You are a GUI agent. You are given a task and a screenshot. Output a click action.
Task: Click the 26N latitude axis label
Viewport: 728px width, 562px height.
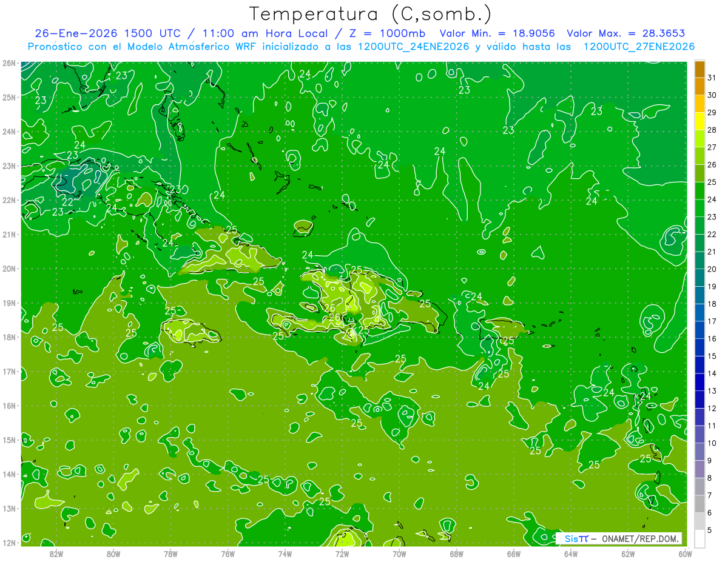point(9,63)
